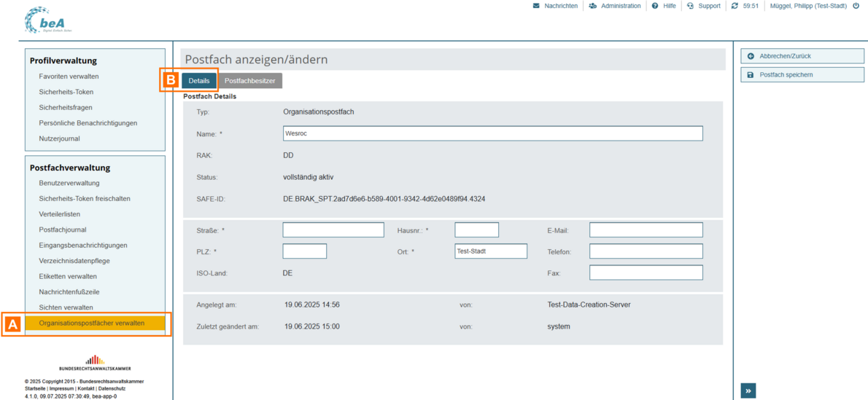Focus the Straße input field

click(x=333, y=230)
